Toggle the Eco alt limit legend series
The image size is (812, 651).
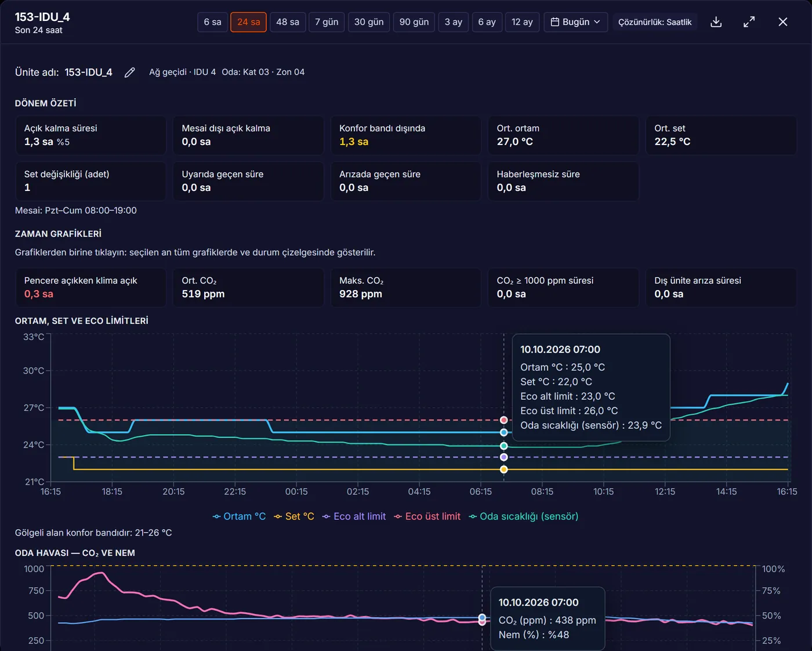354,516
